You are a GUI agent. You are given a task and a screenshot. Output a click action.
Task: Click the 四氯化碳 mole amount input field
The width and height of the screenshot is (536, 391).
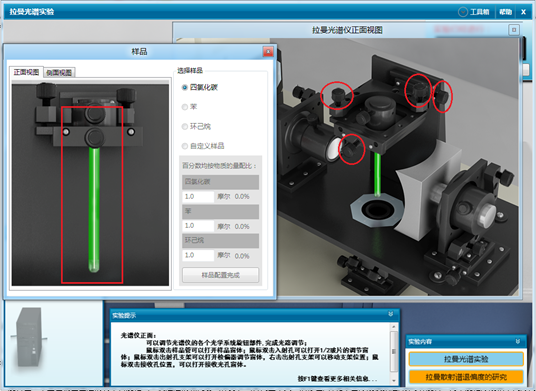click(198, 197)
